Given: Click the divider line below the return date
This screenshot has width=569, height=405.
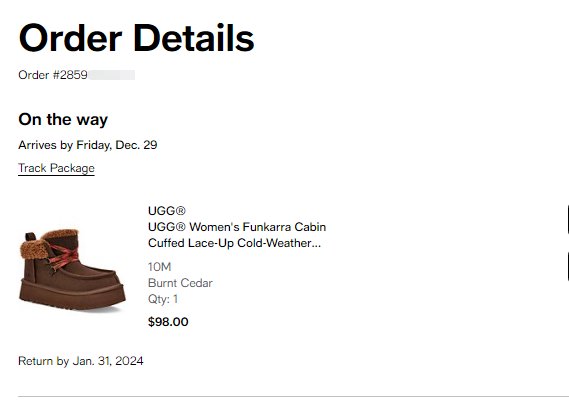Looking at the screenshot, I should pyautogui.click(x=293, y=397).
